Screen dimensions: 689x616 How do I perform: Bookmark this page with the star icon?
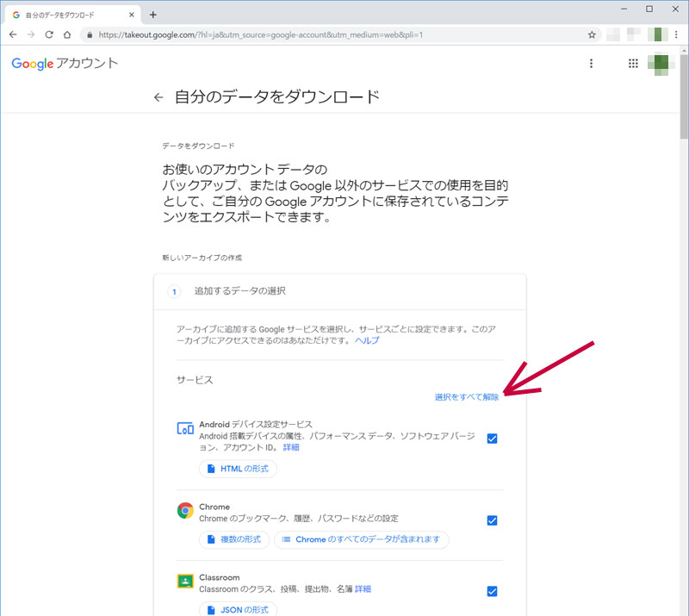tap(592, 34)
